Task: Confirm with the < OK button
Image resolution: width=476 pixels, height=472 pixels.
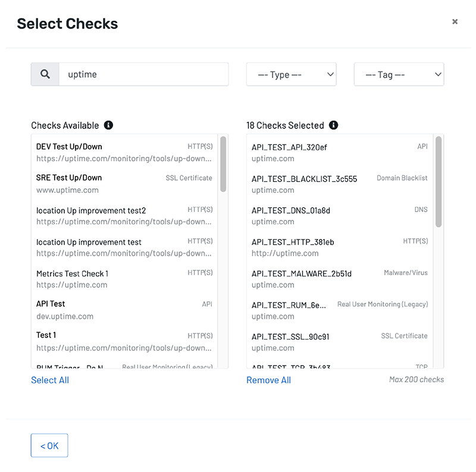Action: coord(49,445)
